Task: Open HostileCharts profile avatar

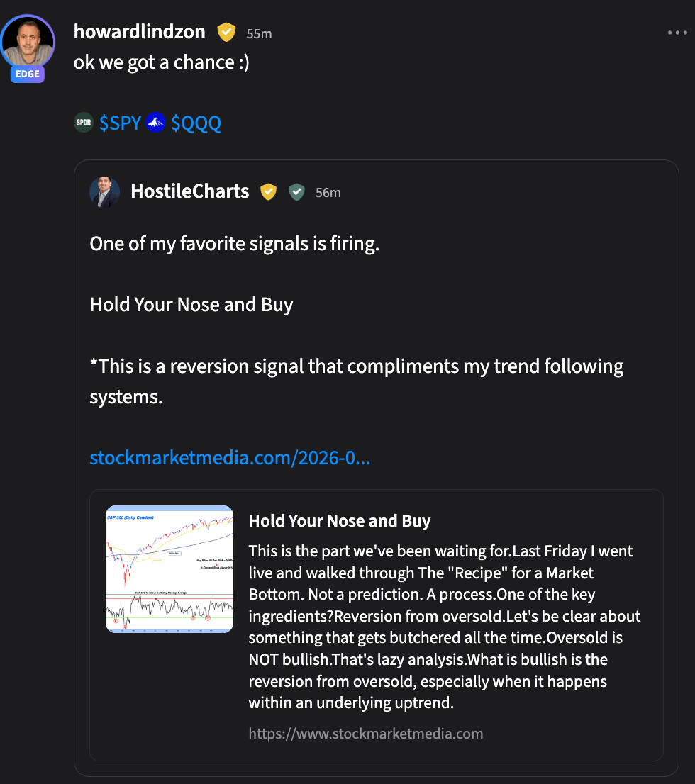Action: click(104, 191)
